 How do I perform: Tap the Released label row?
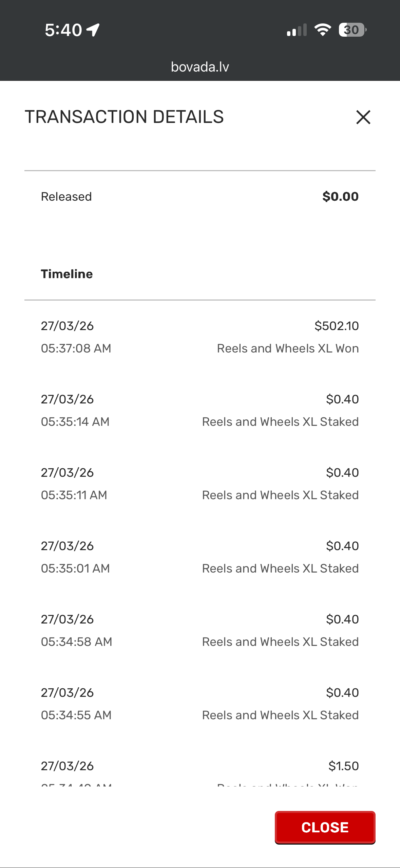click(x=66, y=197)
